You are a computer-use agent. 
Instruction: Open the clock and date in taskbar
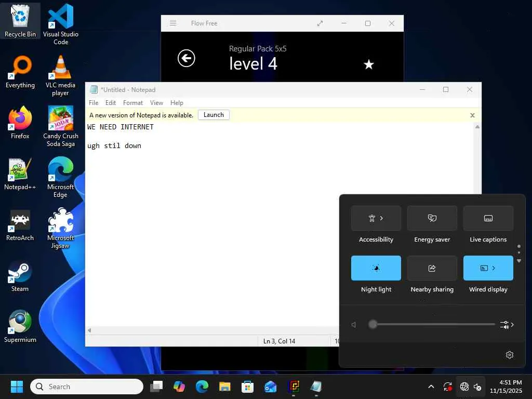coord(506,387)
